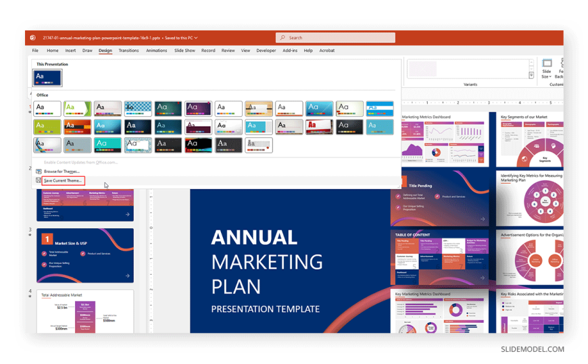Click the Search box in title bar
Image resolution: width=588 pixels, height=364 pixels.
click(335, 38)
